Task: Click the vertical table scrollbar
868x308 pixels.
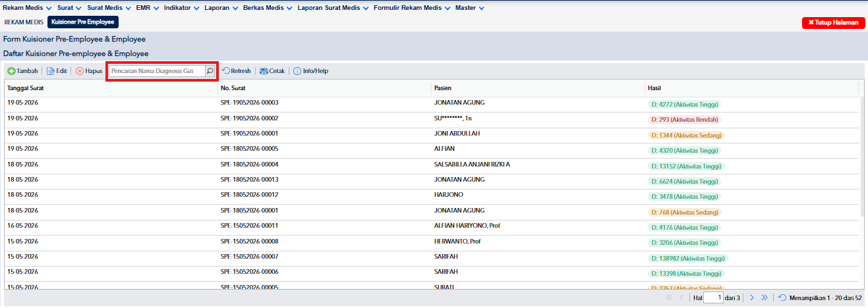Action: pyautogui.click(x=861, y=158)
